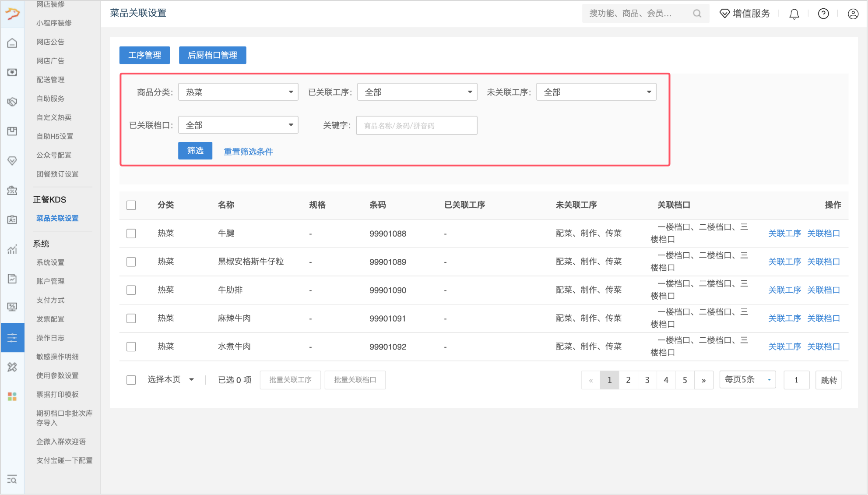Open the package box icon in sidebar
Viewport: 868px width, 495px height.
pos(12,131)
